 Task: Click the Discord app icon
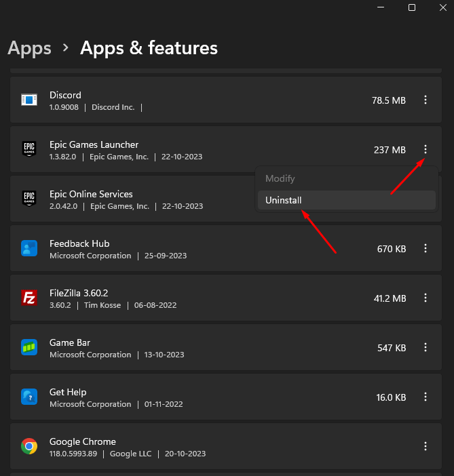[29, 100]
